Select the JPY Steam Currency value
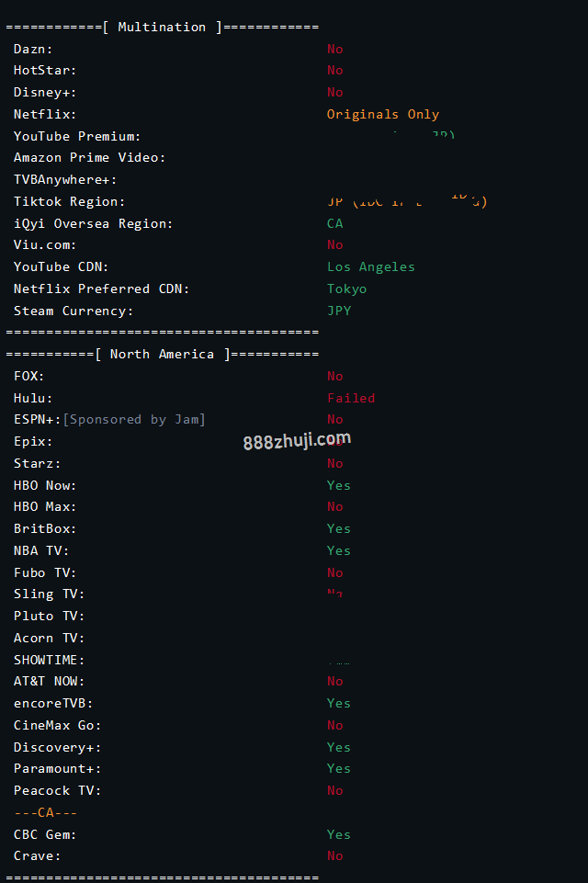Screen dimensions: 588x883 coord(339,311)
